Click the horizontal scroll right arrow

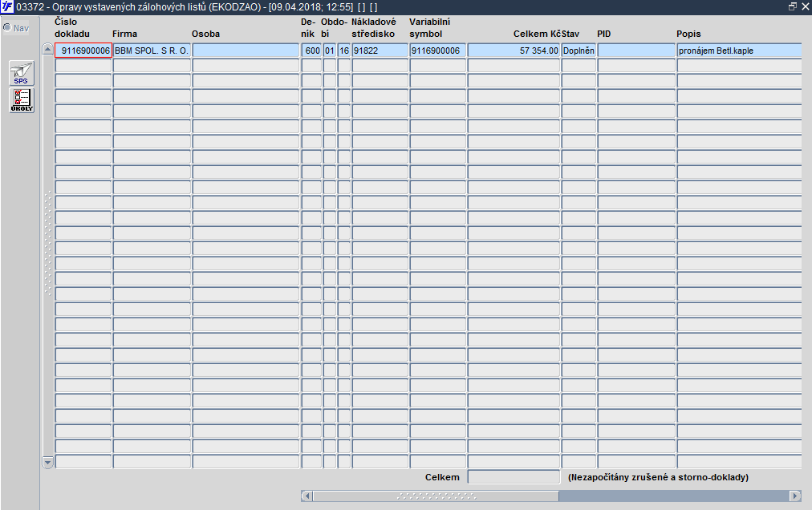pos(795,496)
